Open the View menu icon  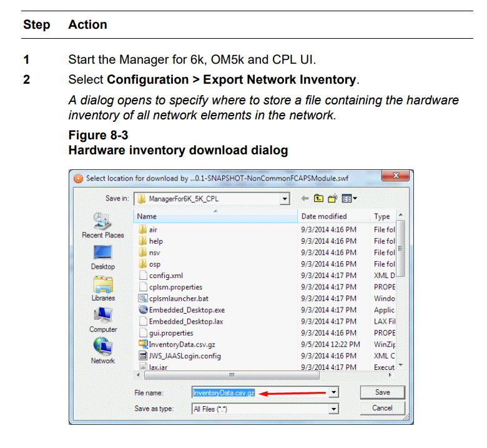pyautogui.click(x=349, y=199)
